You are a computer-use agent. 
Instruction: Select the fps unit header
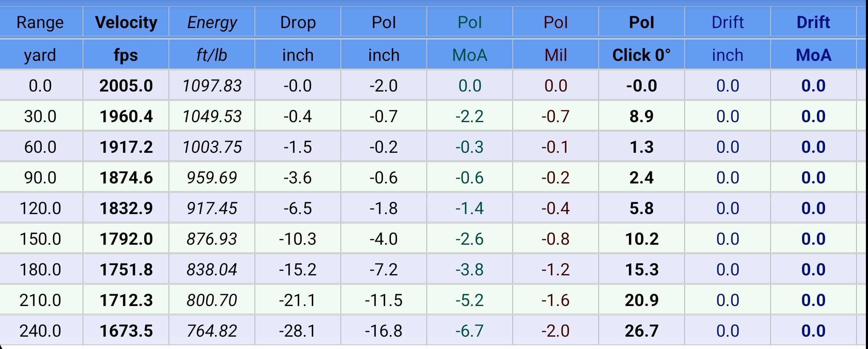coord(126,55)
